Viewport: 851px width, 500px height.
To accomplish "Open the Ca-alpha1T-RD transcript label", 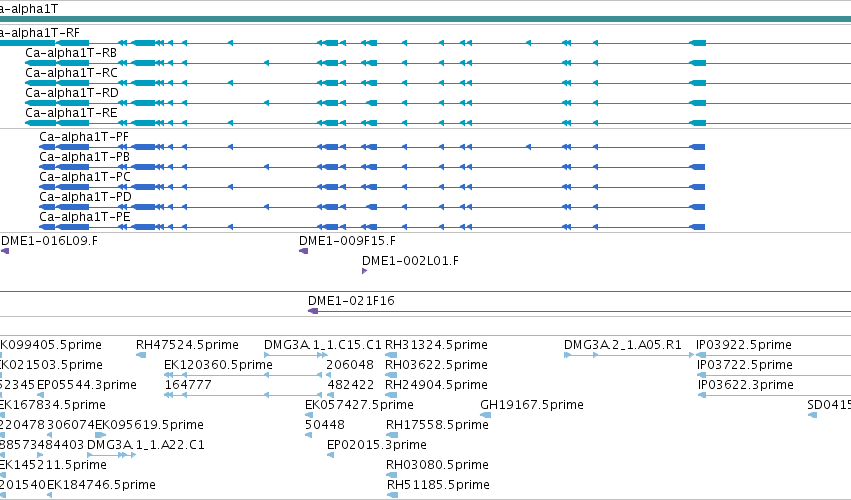I will tap(72, 93).
